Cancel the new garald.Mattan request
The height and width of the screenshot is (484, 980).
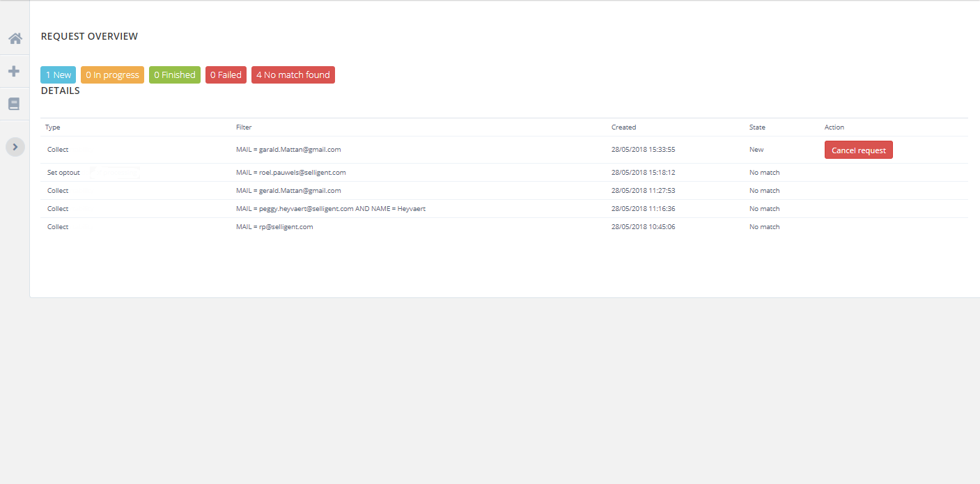tap(858, 150)
